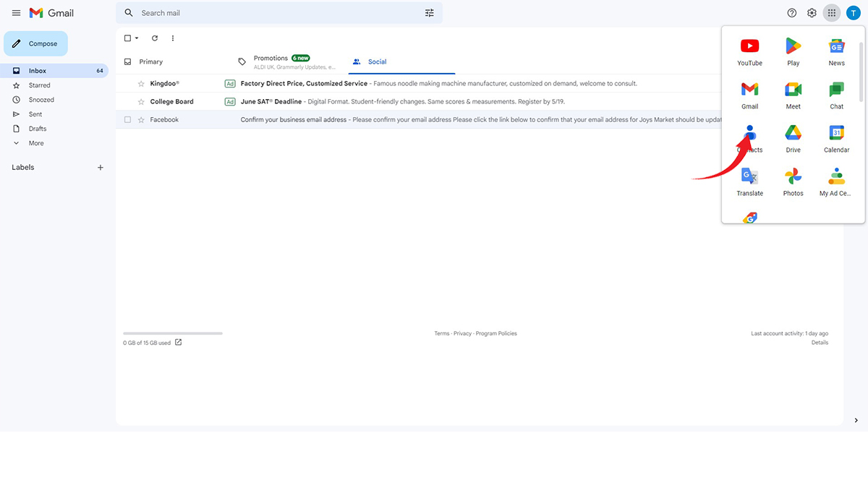Star the Kingdoo ad email
Viewport: 868px width, 488px height.
141,84
